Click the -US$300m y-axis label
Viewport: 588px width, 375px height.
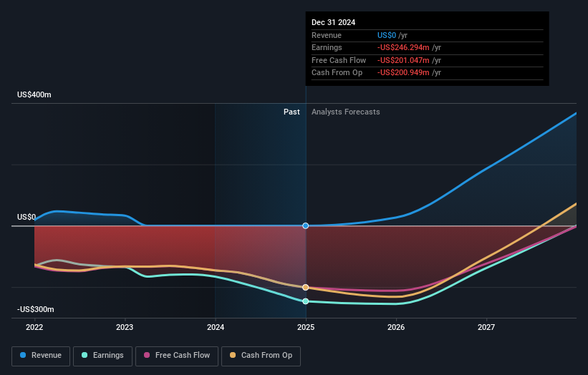pos(36,309)
